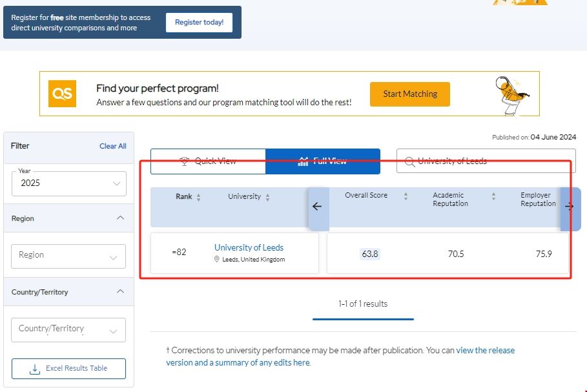The image size is (587, 392).
Task: Open the University of Leeds link
Action: pos(249,247)
